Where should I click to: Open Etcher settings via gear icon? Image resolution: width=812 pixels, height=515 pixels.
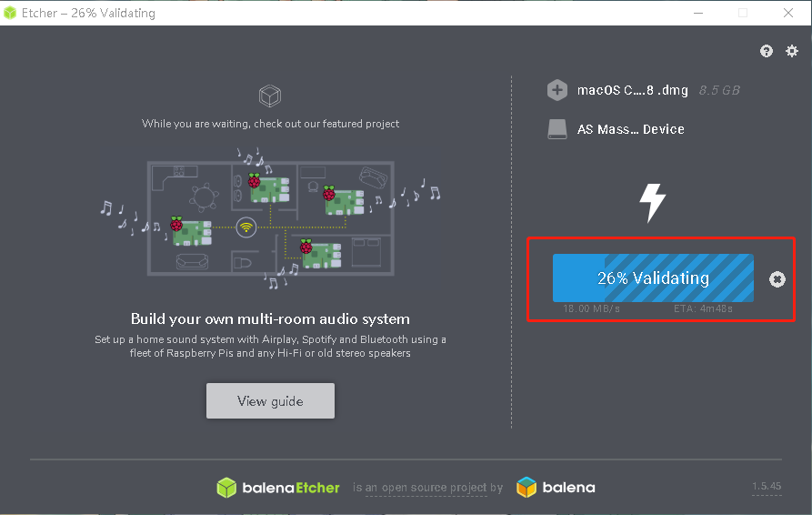click(791, 52)
